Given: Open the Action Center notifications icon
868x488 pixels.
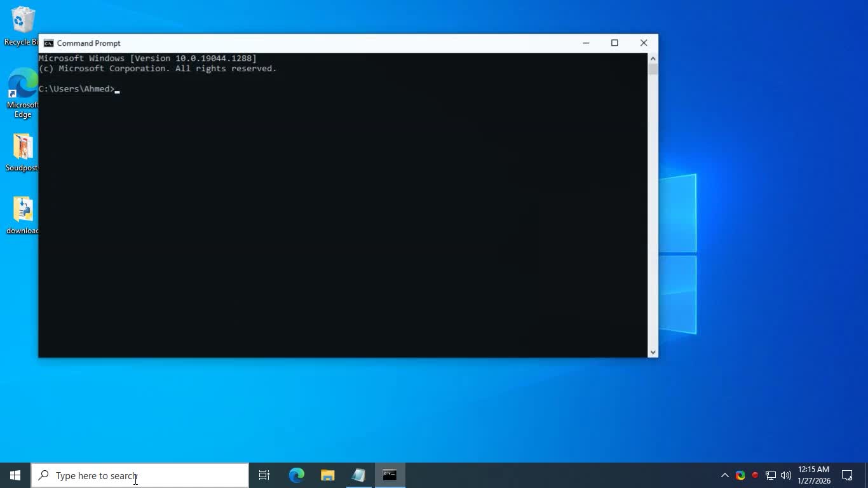Looking at the screenshot, I should [x=847, y=475].
